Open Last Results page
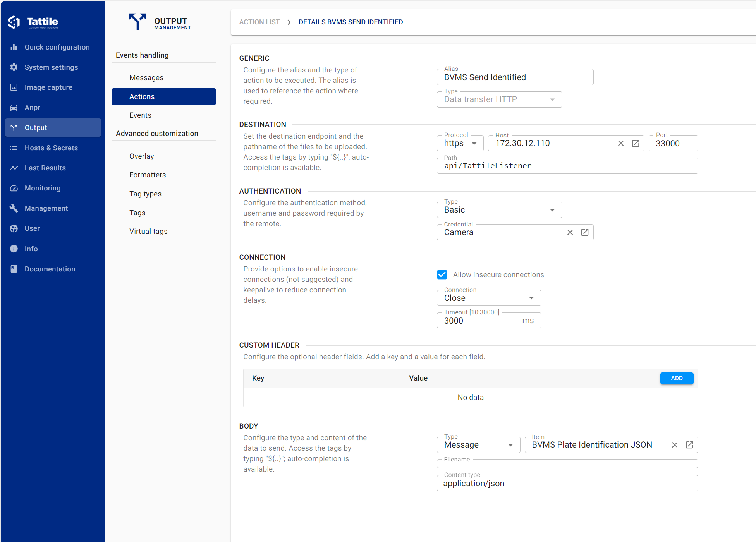Screen dimensions: 756x542 (53, 168)
